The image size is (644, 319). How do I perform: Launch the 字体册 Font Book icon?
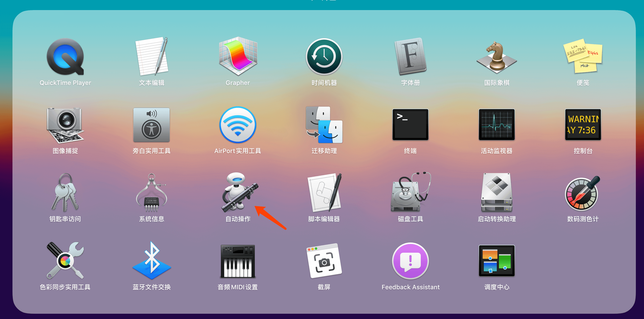410,56
